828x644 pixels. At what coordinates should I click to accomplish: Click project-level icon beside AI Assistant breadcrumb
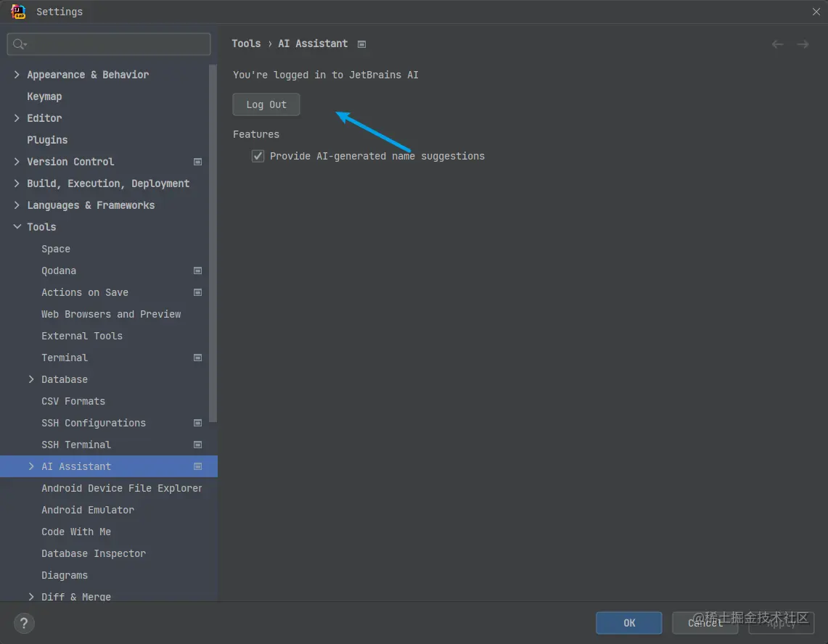[x=361, y=44]
